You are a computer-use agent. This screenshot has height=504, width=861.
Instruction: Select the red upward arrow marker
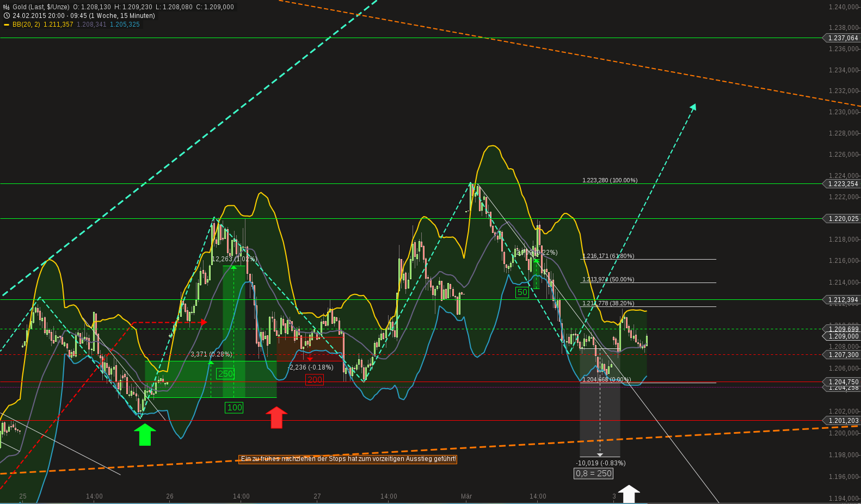[276, 417]
